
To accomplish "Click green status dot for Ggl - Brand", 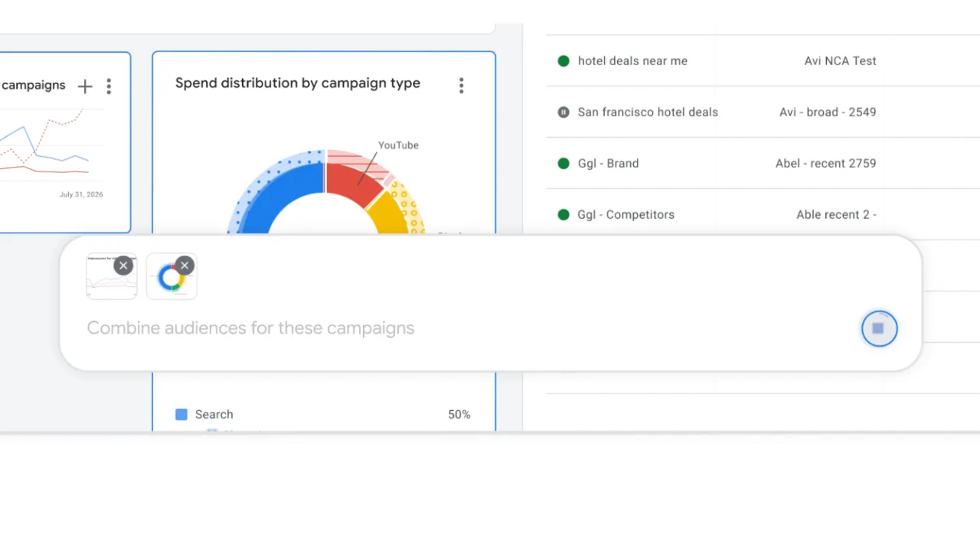I will point(563,163).
